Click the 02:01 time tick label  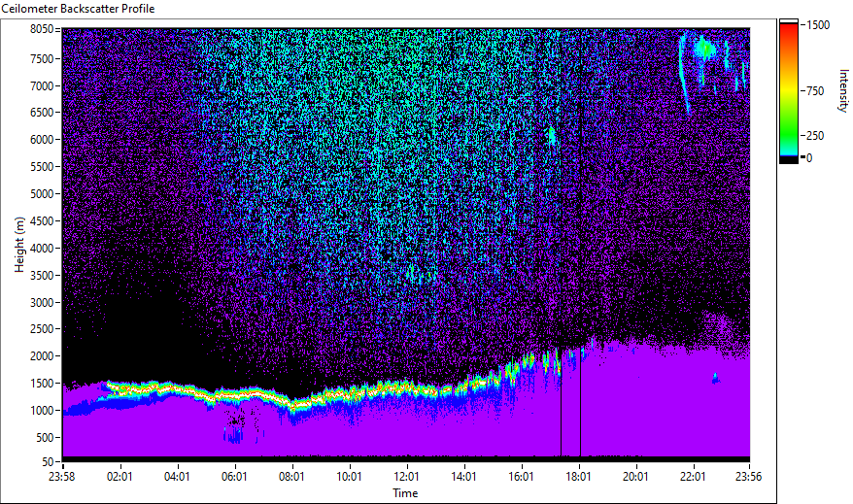(x=119, y=477)
